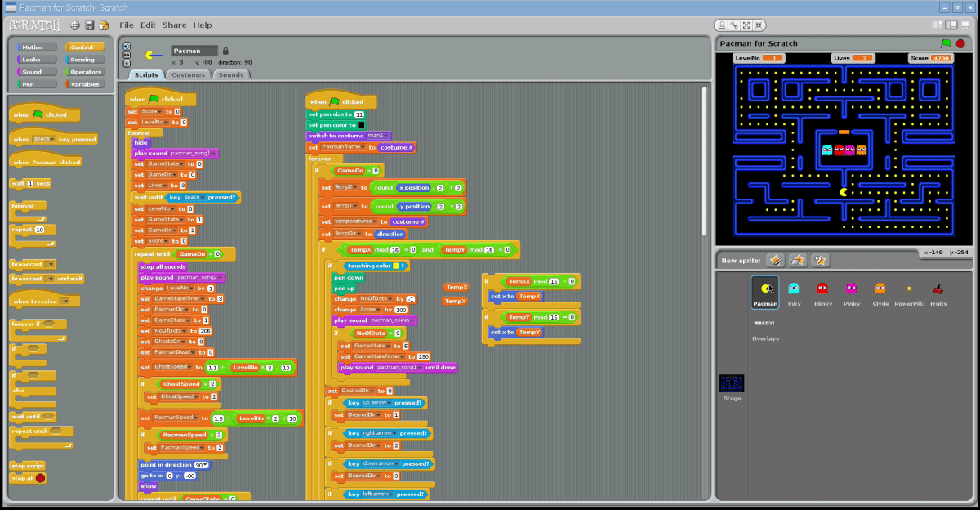Select the scissors delete tool
Screen dimensions: 980x510
(x=735, y=25)
